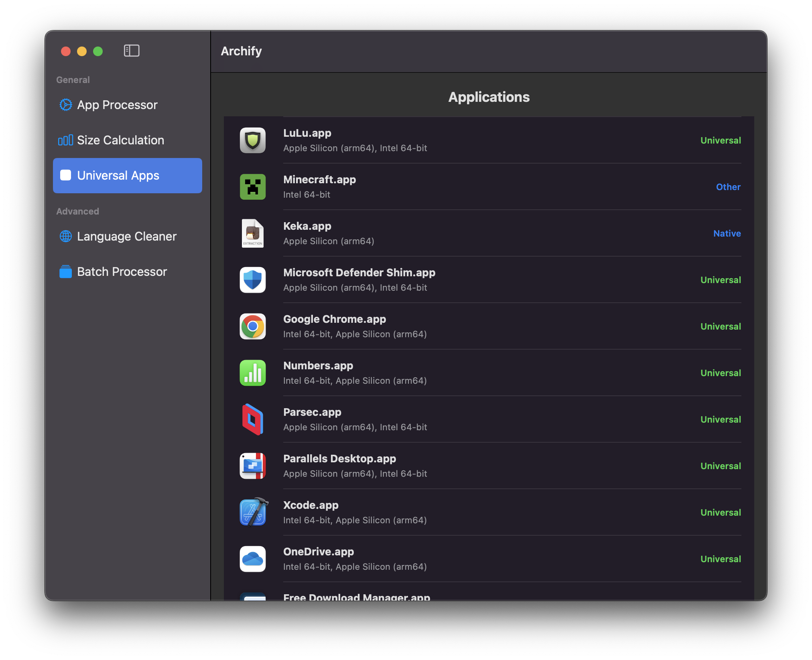This screenshot has width=812, height=660.
Task: Click the Applications heading
Action: [x=489, y=97]
